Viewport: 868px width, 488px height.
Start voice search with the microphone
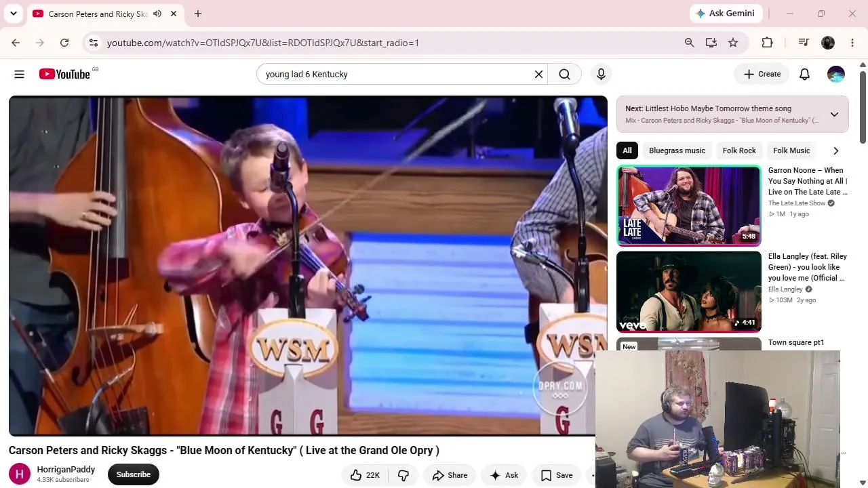tap(601, 74)
